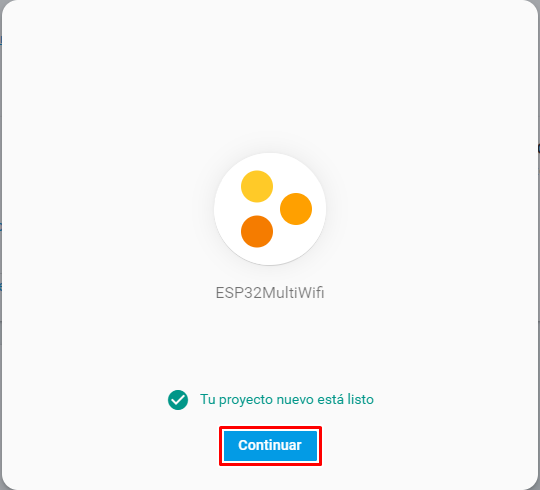Click the yellow dot in project logo
Screen dimensions: 540x490
[257, 186]
